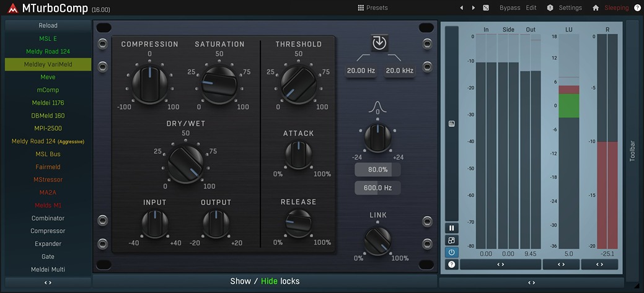644x293 pixels.
Task: Select the mComp device
Action: [48, 90]
